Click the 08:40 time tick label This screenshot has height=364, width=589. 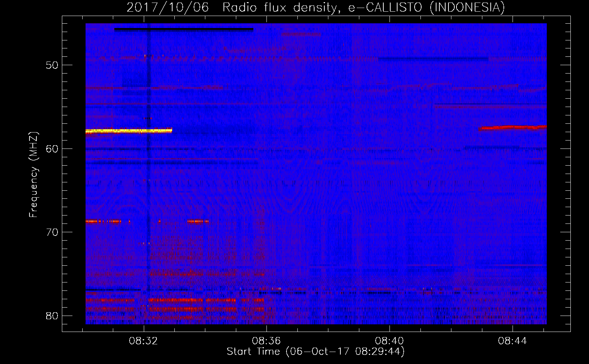tap(390, 341)
